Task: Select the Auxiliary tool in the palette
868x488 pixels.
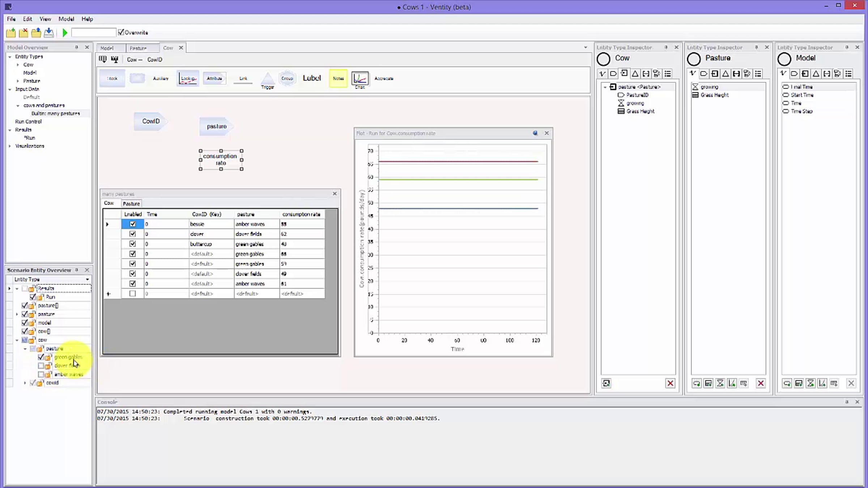Action: 161,78
